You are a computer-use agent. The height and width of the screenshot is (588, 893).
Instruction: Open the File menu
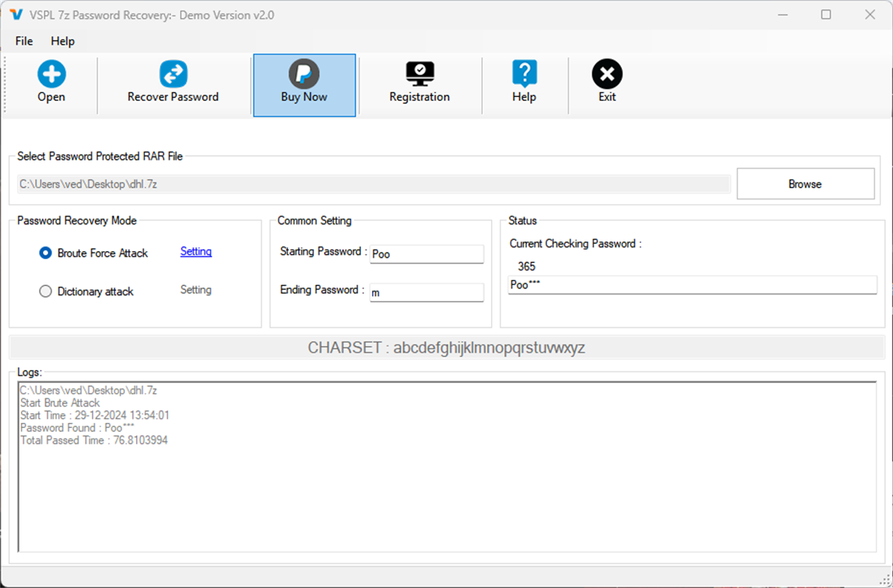pyautogui.click(x=23, y=41)
